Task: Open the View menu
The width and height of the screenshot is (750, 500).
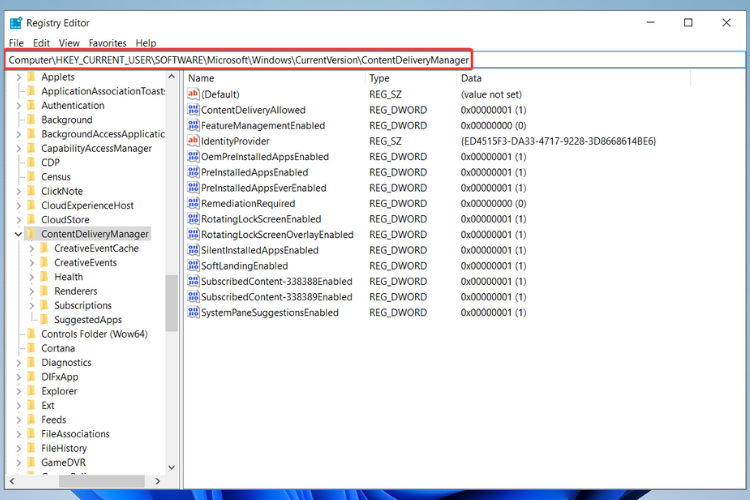Action: [69, 43]
